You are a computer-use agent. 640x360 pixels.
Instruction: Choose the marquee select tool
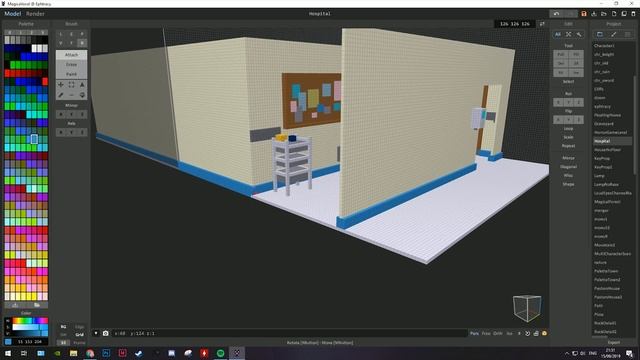point(71,85)
